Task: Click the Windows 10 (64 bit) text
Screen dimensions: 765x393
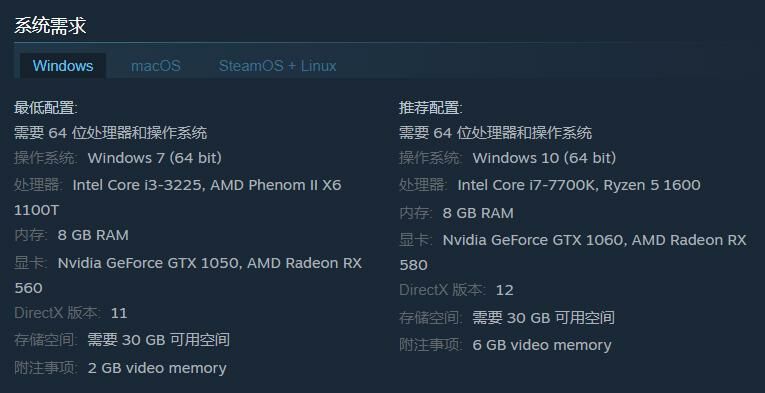Action: pos(544,158)
